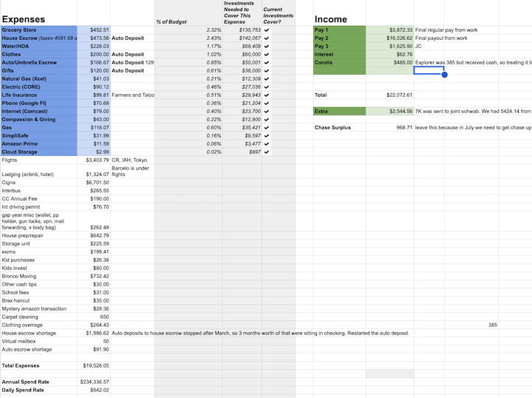Image resolution: width=532 pixels, height=398 pixels.
Task: Select the Grocery Store label cell
Action: [x=38, y=30]
